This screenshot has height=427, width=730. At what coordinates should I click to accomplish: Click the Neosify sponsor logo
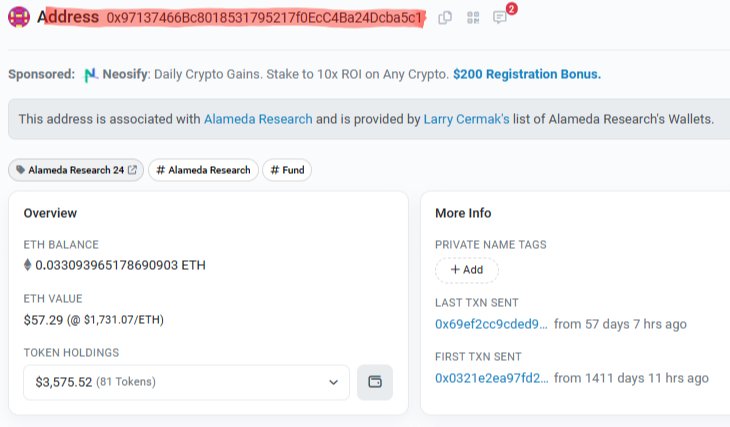[91, 75]
